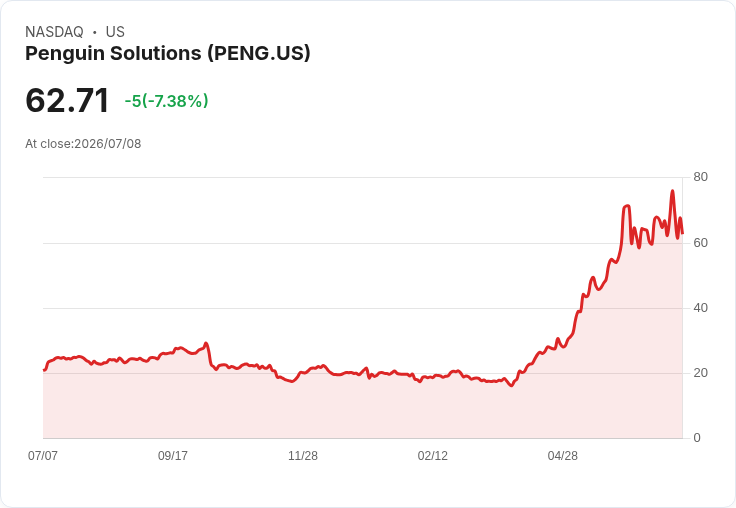Click the US market label

pyautogui.click(x=115, y=31)
